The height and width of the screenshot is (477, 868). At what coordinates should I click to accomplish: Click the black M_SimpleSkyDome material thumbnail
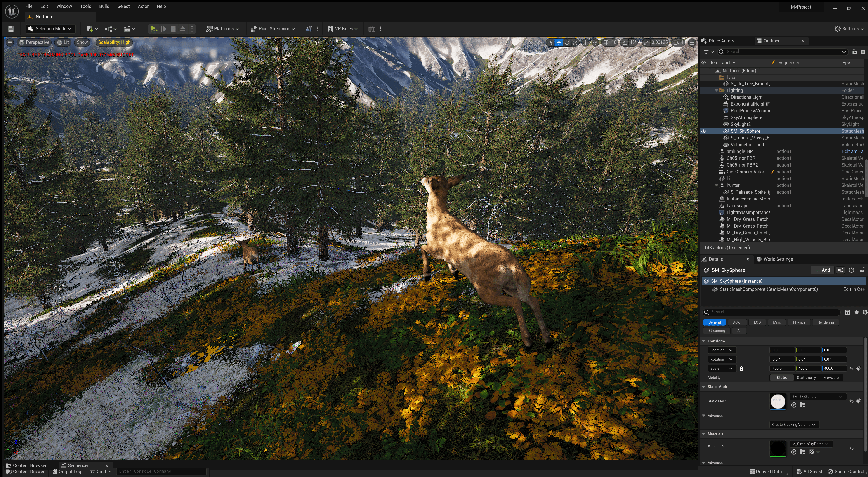pos(778,448)
